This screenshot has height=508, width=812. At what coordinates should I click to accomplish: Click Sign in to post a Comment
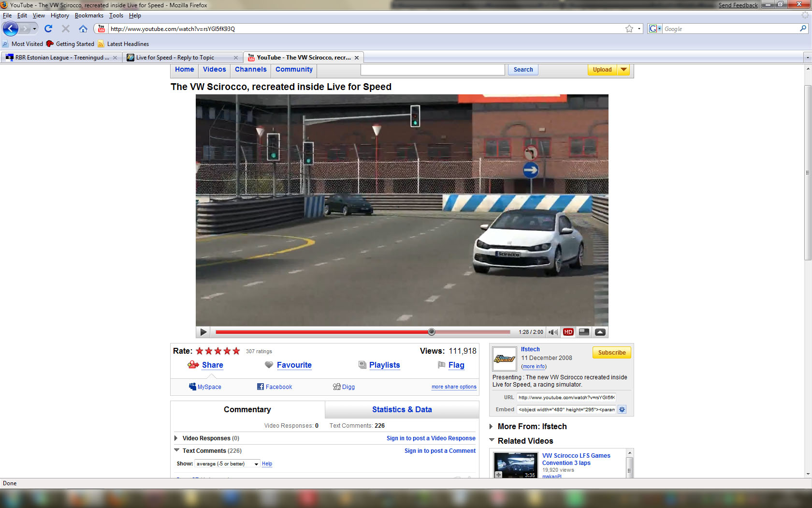[x=440, y=451]
